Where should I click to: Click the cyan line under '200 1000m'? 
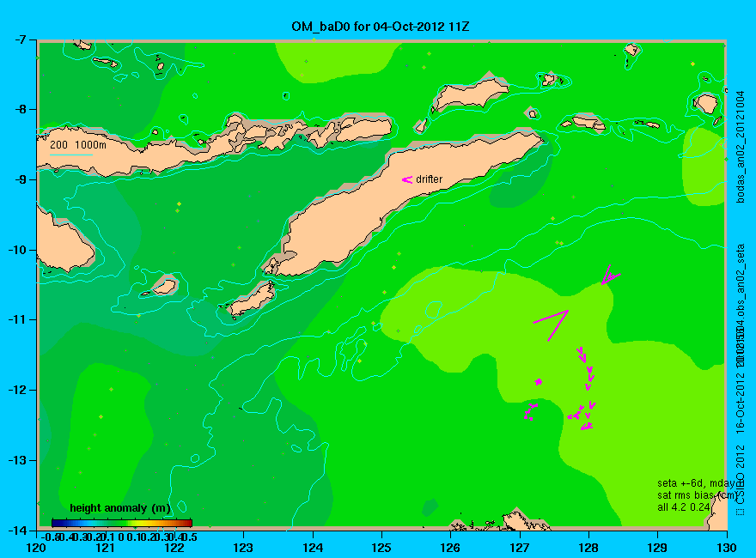[x=70, y=155]
